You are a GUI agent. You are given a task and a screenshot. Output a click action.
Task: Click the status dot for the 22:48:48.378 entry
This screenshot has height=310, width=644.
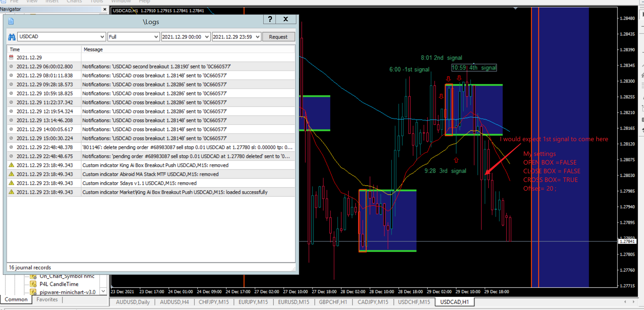tap(11, 147)
